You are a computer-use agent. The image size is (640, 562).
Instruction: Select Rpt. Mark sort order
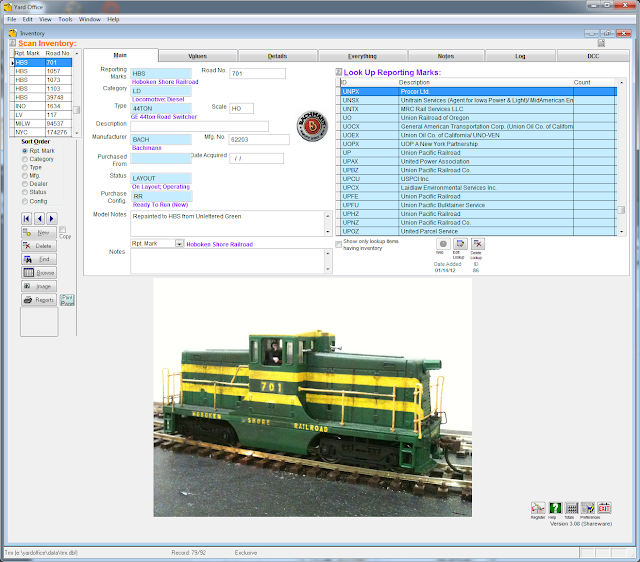(x=25, y=151)
